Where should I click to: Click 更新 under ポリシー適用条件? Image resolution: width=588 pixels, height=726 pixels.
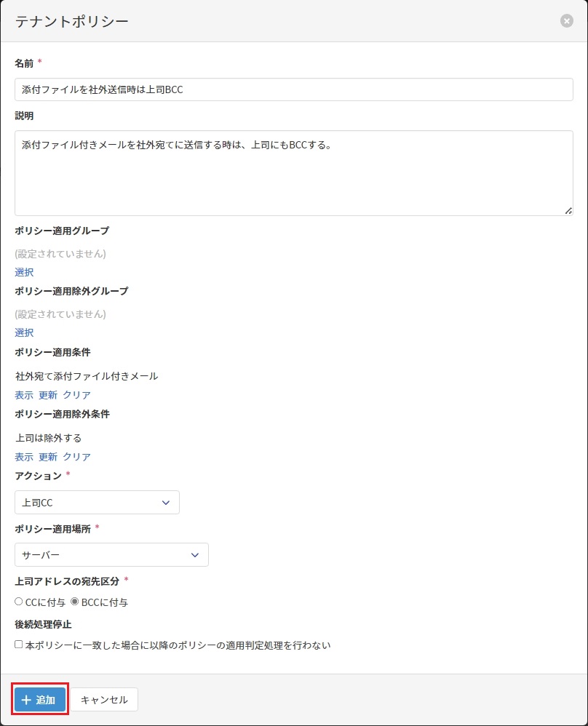pos(48,395)
